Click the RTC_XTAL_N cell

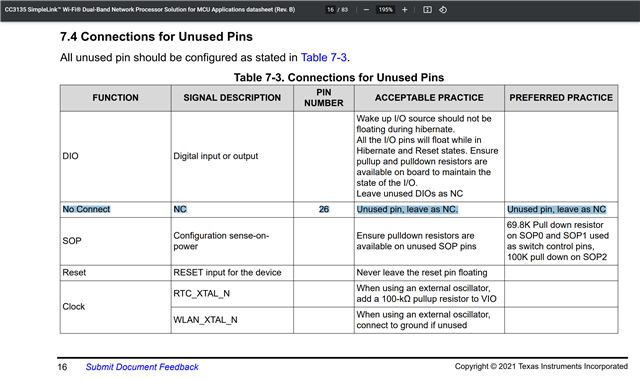232,294
